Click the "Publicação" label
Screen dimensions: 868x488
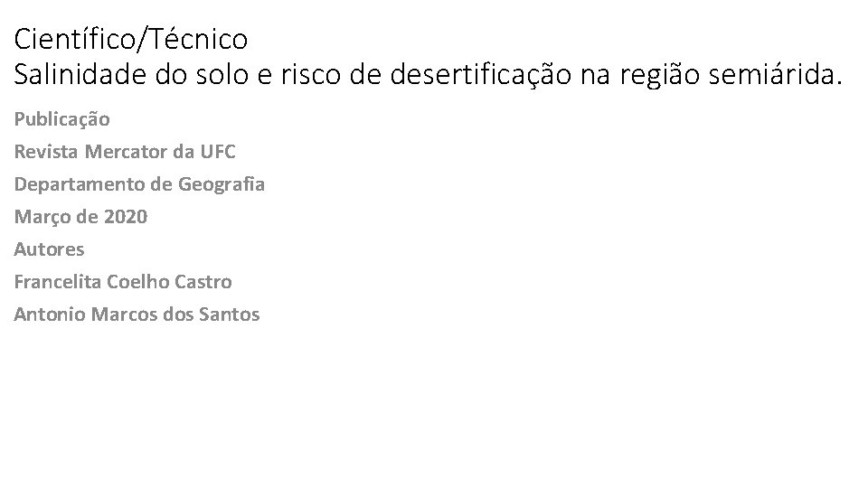click(x=62, y=119)
